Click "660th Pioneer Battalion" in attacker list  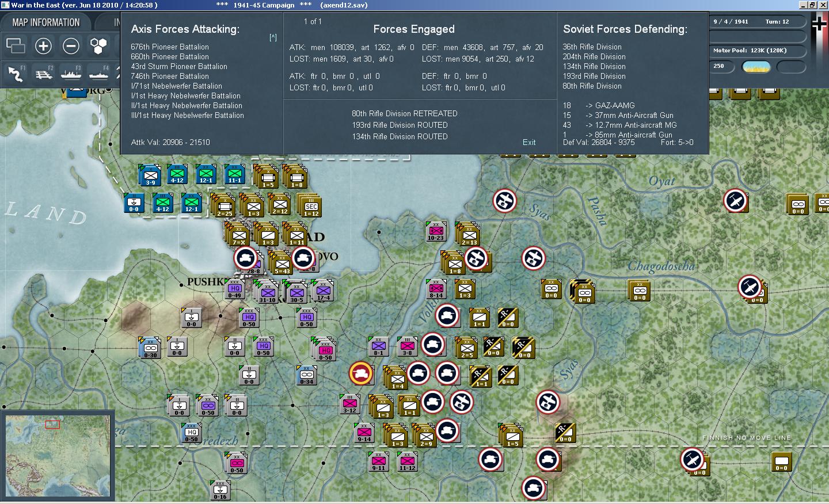[x=170, y=56]
